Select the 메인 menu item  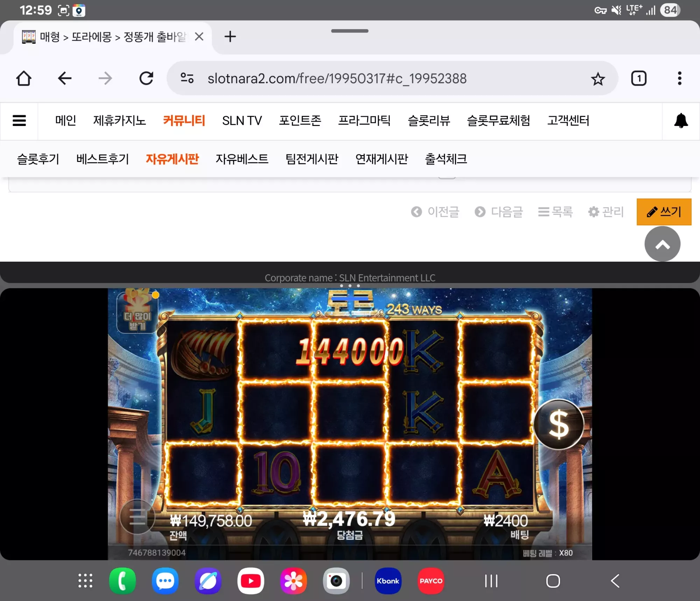tap(65, 121)
